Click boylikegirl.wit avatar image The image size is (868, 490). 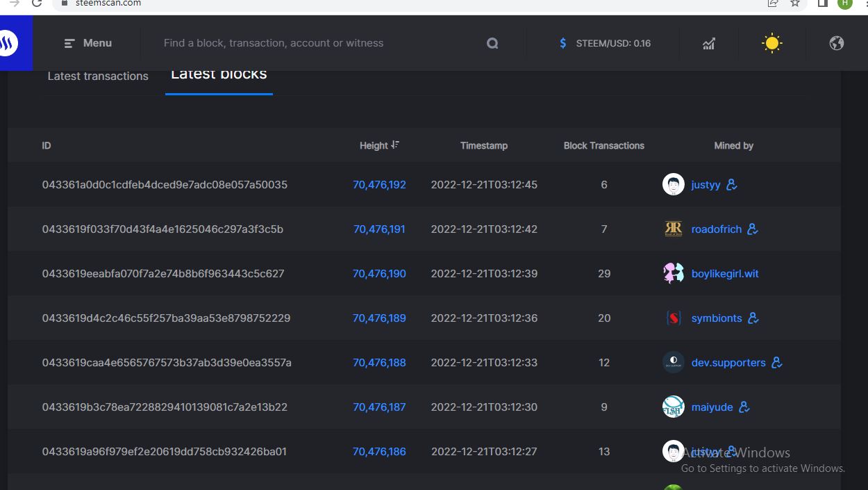[673, 273]
